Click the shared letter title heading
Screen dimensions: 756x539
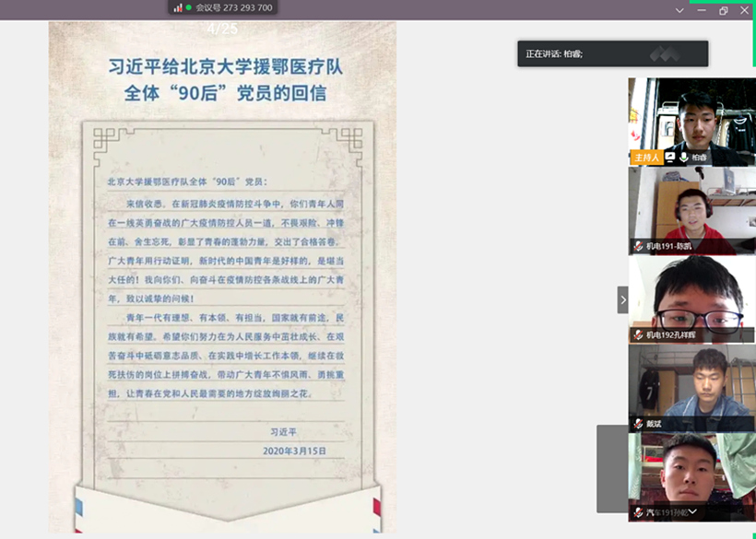(225, 80)
